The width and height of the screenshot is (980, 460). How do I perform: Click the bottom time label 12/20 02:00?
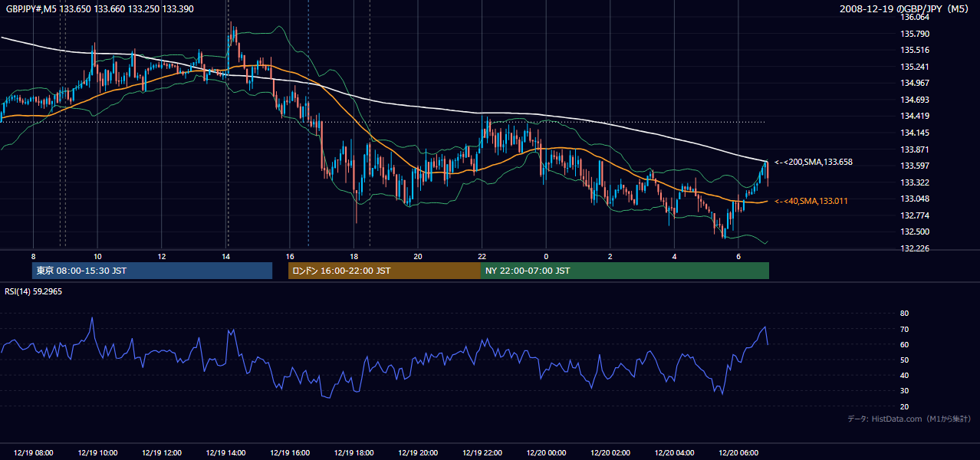click(x=610, y=453)
